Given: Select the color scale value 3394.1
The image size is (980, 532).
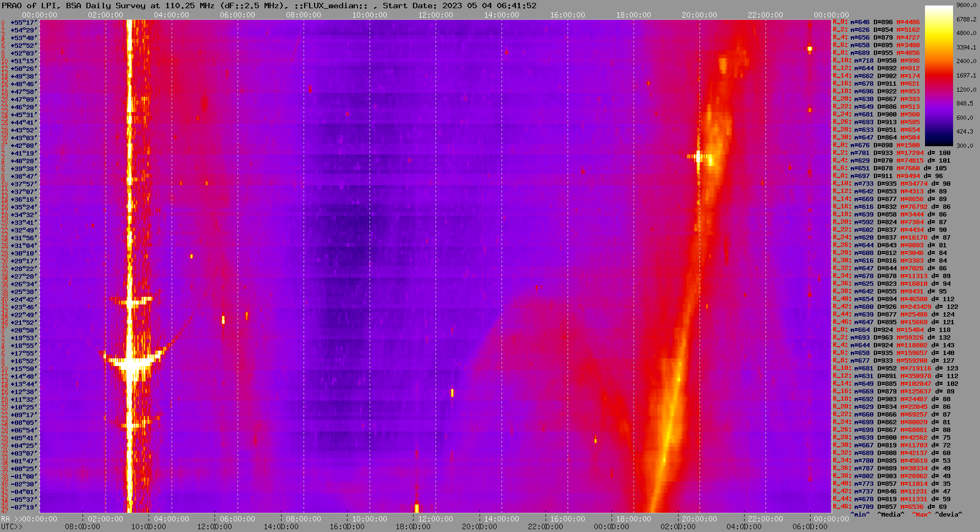Looking at the screenshot, I should 967,47.
